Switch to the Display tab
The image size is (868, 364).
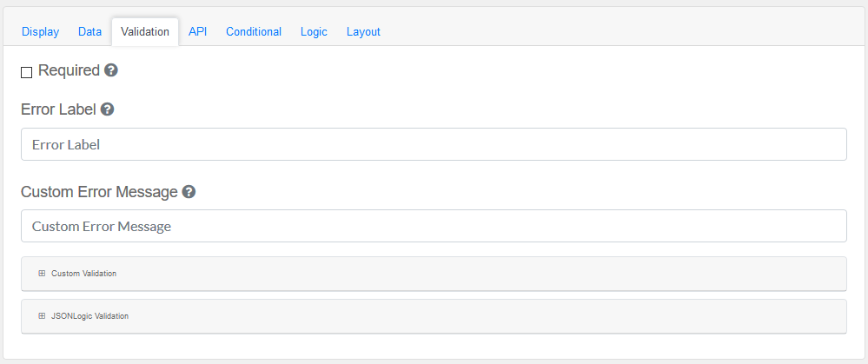click(x=40, y=32)
